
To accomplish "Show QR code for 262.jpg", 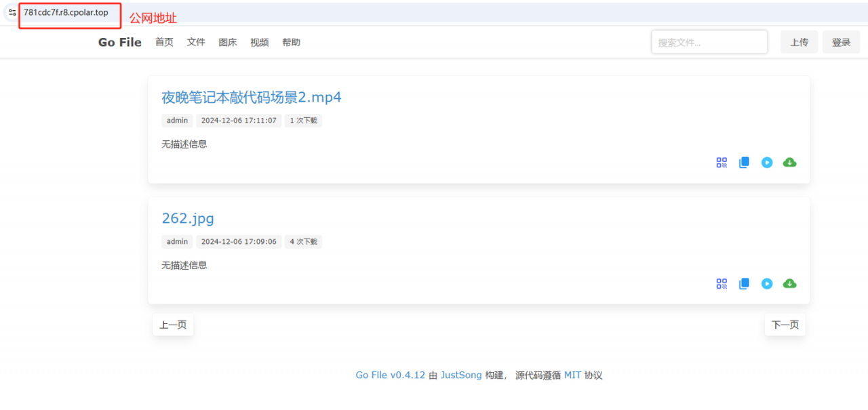I will (722, 284).
